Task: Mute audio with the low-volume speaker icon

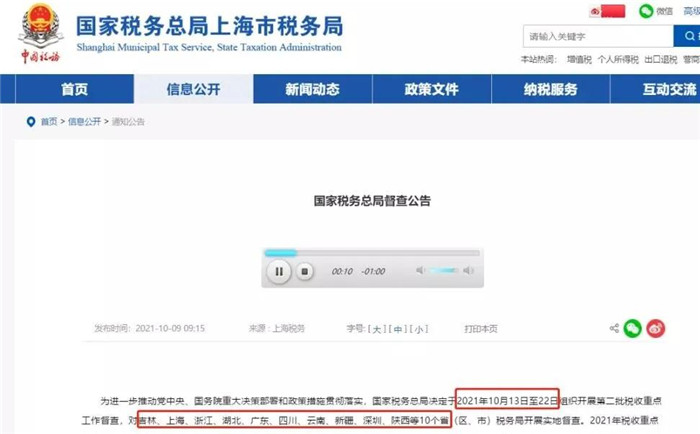Action: coord(420,270)
